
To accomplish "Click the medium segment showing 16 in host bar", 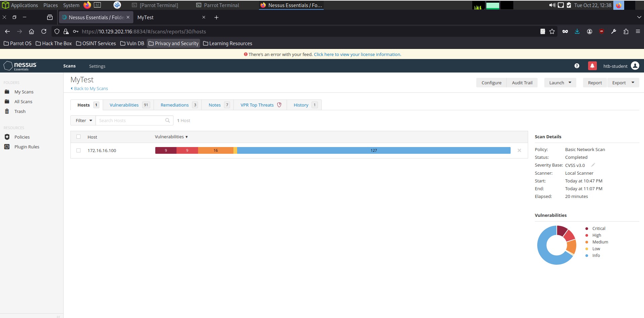I will (216, 150).
